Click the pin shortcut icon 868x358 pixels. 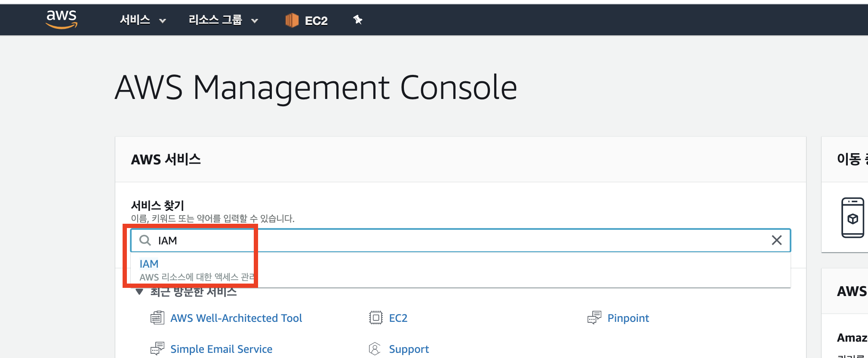(357, 19)
